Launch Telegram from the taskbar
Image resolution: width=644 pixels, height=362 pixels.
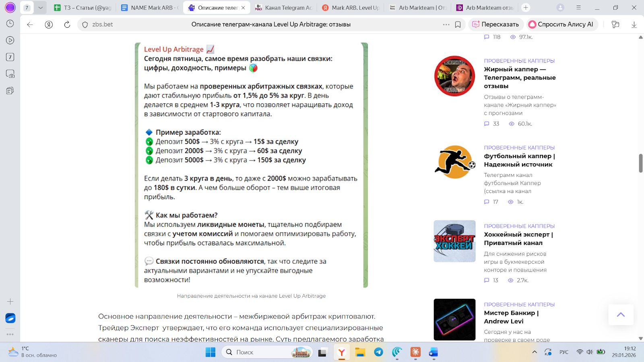coord(378,352)
